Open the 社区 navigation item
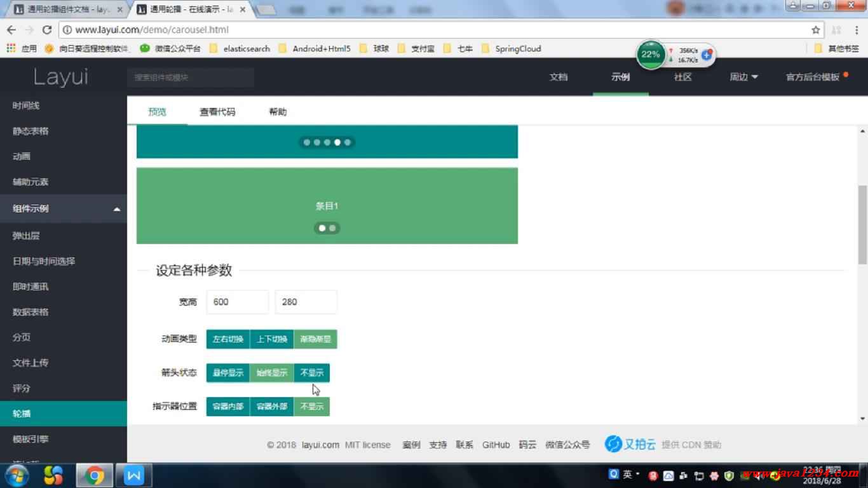This screenshot has width=868, height=488. [x=683, y=77]
